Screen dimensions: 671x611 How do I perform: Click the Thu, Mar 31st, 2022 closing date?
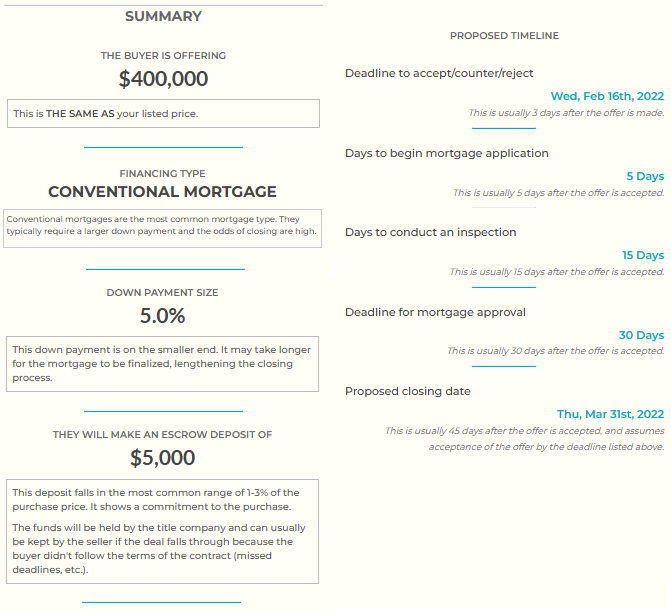[610, 414]
